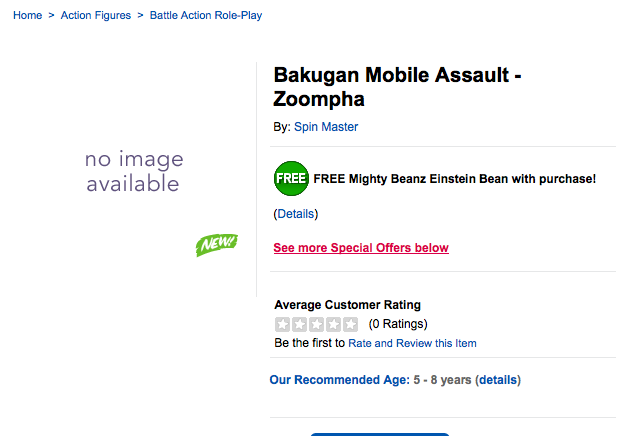Image resolution: width=619 pixels, height=436 pixels.
Task: Select the fourth rating star
Action: coord(334,324)
